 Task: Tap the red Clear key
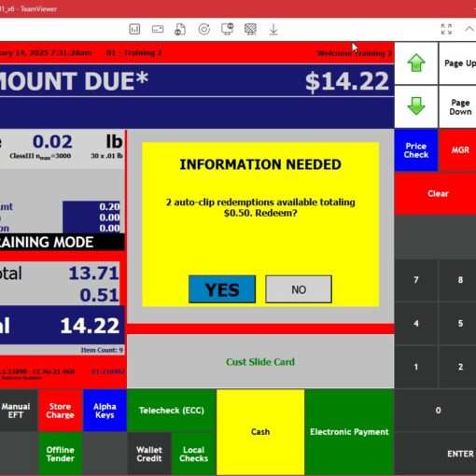(438, 193)
